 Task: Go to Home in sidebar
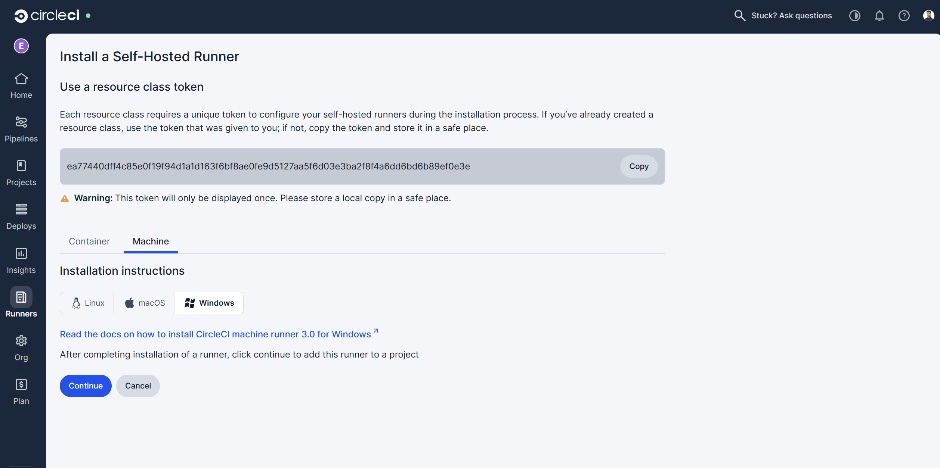click(21, 86)
